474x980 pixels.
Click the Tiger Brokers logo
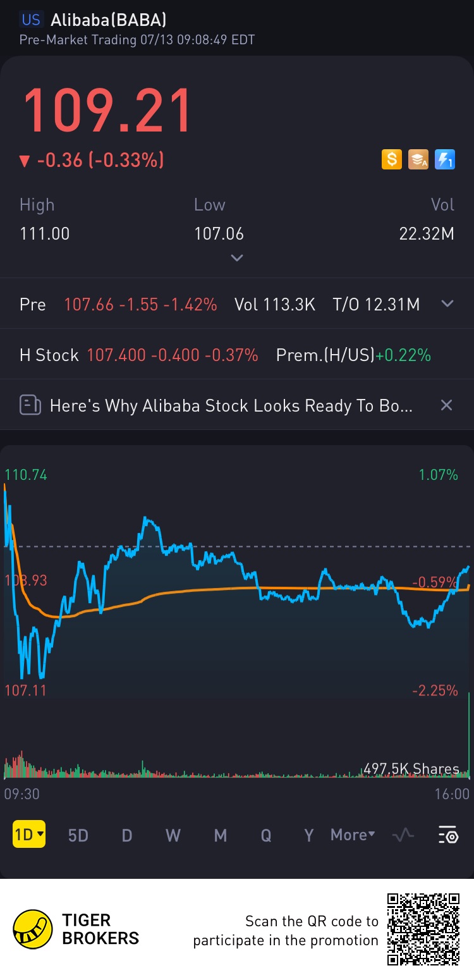(33, 929)
